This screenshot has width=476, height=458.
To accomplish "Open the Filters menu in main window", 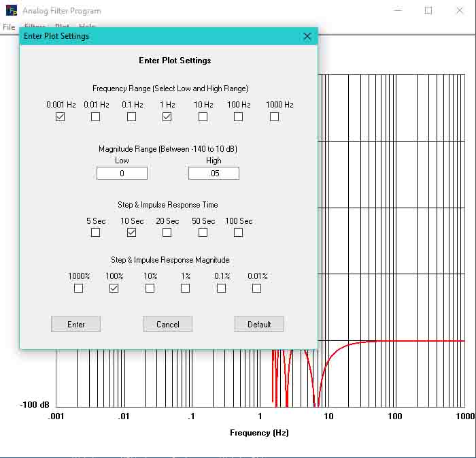I will pyautogui.click(x=35, y=25).
